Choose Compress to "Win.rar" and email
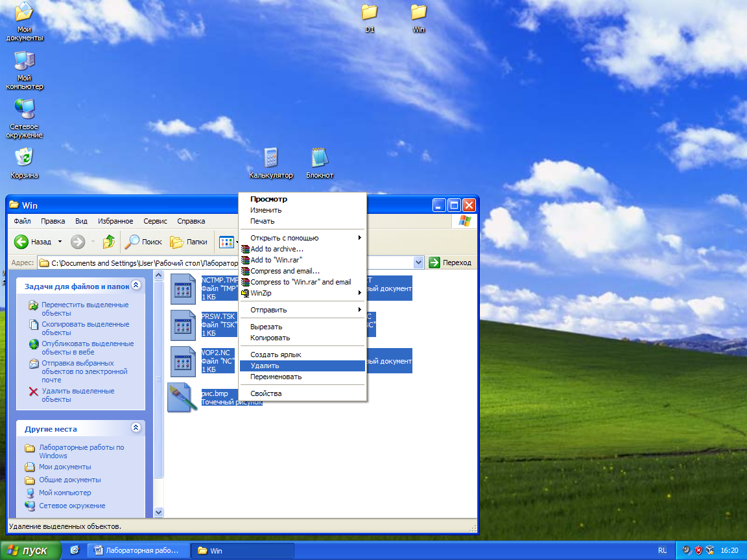Viewport: 747px width, 560px height. (x=302, y=281)
